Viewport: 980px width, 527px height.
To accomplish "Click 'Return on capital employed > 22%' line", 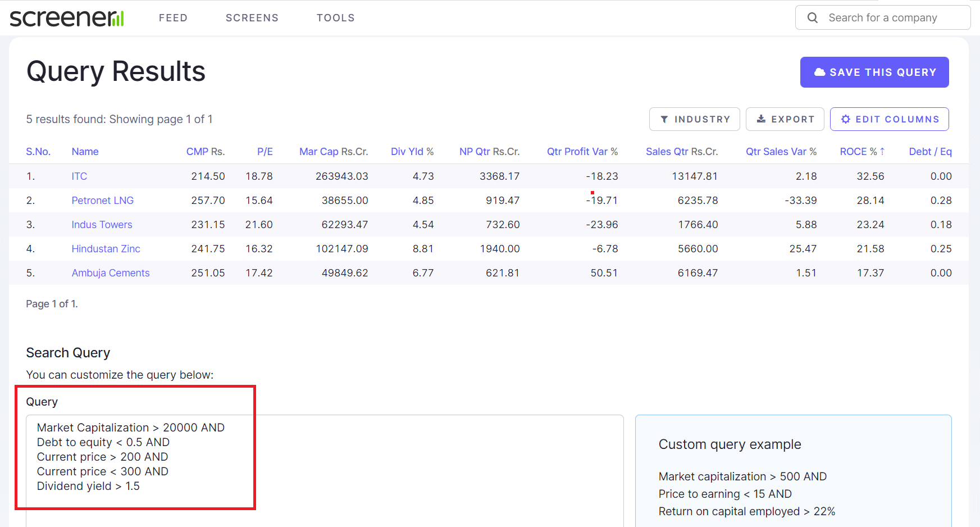I will coord(747,511).
